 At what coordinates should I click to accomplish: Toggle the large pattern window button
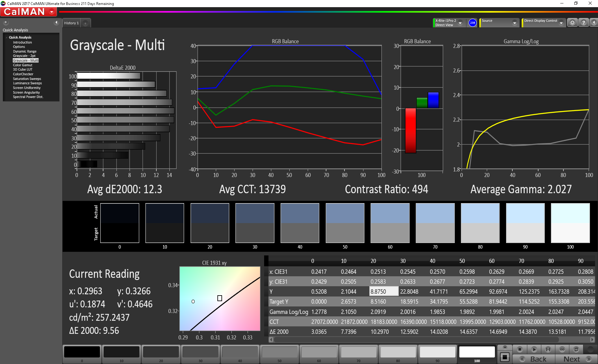pyautogui.click(x=505, y=357)
